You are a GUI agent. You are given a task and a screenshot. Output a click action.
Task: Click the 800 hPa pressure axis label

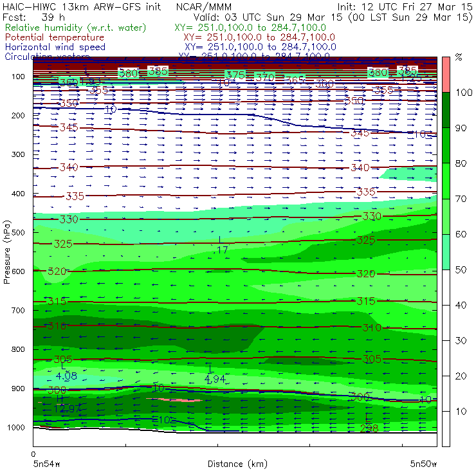click(x=18, y=349)
